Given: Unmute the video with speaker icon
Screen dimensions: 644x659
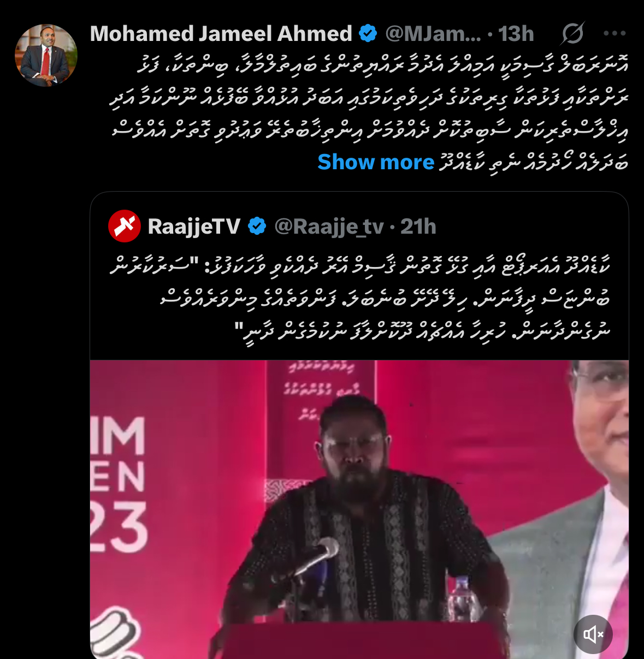Looking at the screenshot, I should [x=593, y=634].
